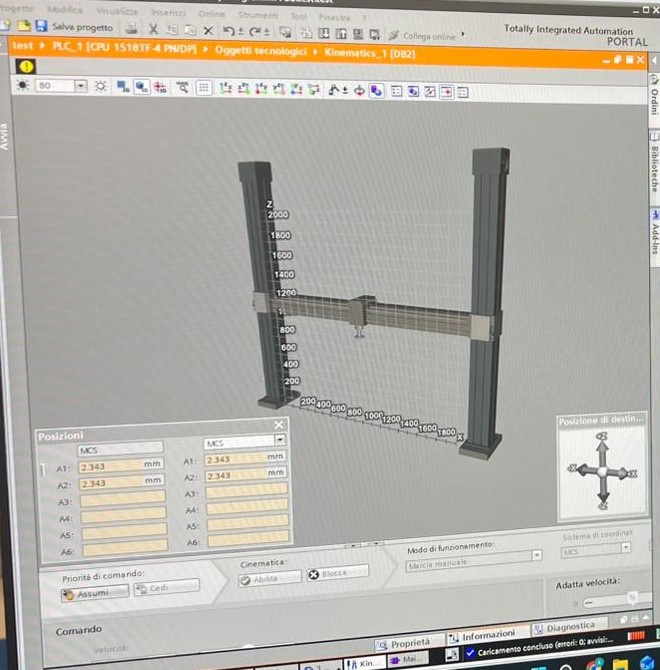The height and width of the screenshot is (670, 660).
Task: Toggle the highlighted red arrow window icon
Action: tap(446, 92)
